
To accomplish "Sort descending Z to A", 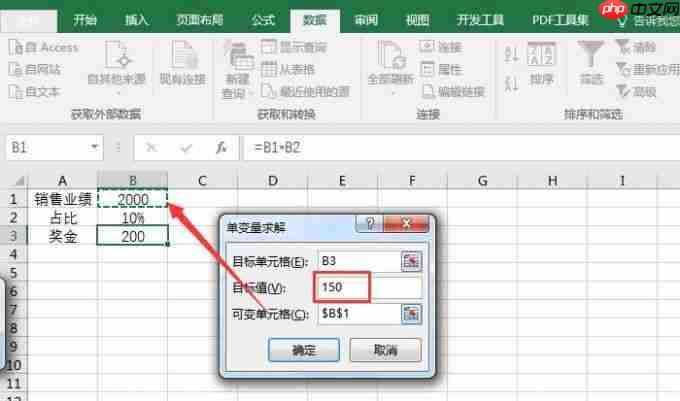I will coord(512,83).
